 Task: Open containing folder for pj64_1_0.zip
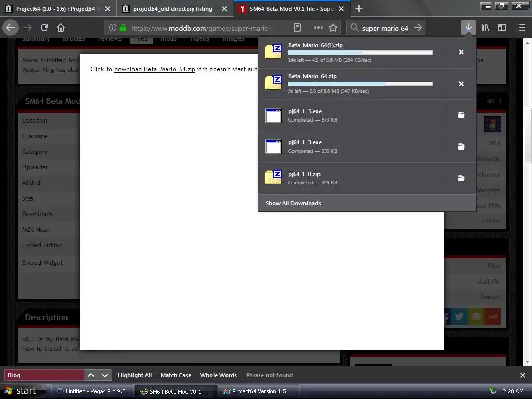click(461, 178)
